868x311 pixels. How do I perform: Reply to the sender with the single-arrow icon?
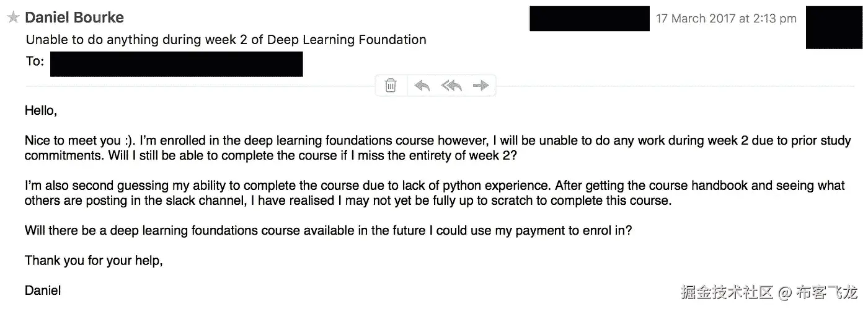(x=422, y=86)
